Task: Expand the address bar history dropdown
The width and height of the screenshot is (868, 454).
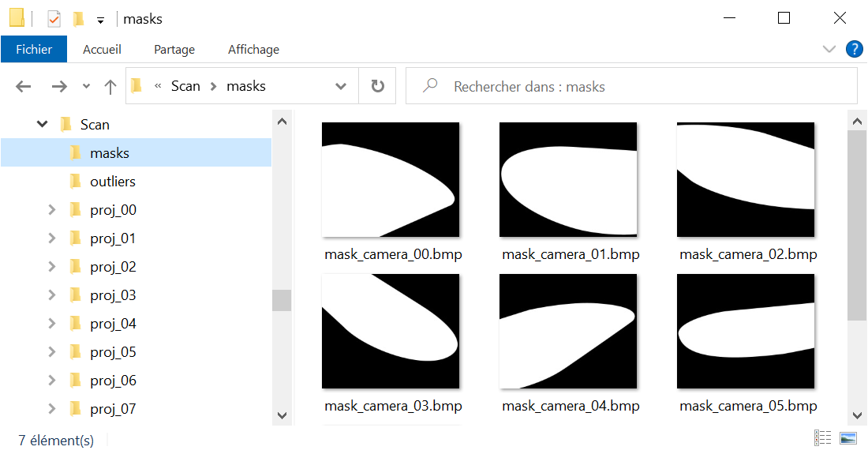Action: tap(341, 86)
